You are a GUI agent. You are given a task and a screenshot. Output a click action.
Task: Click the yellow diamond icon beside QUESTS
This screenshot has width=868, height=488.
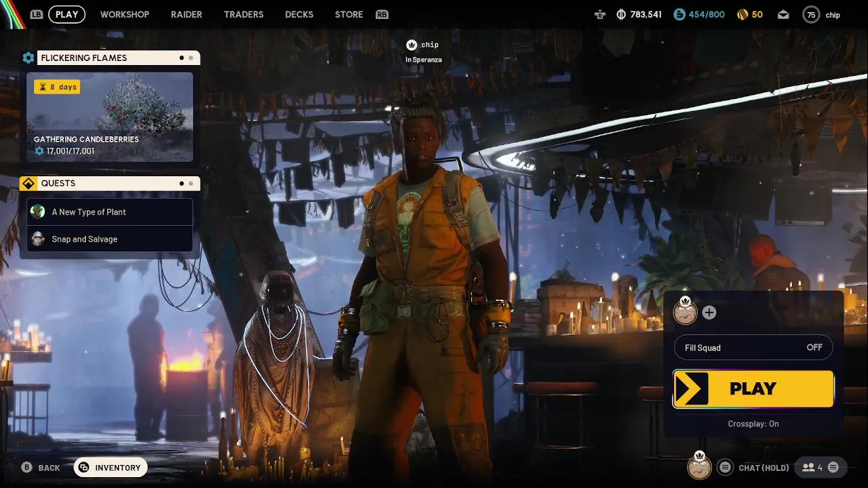(28, 183)
